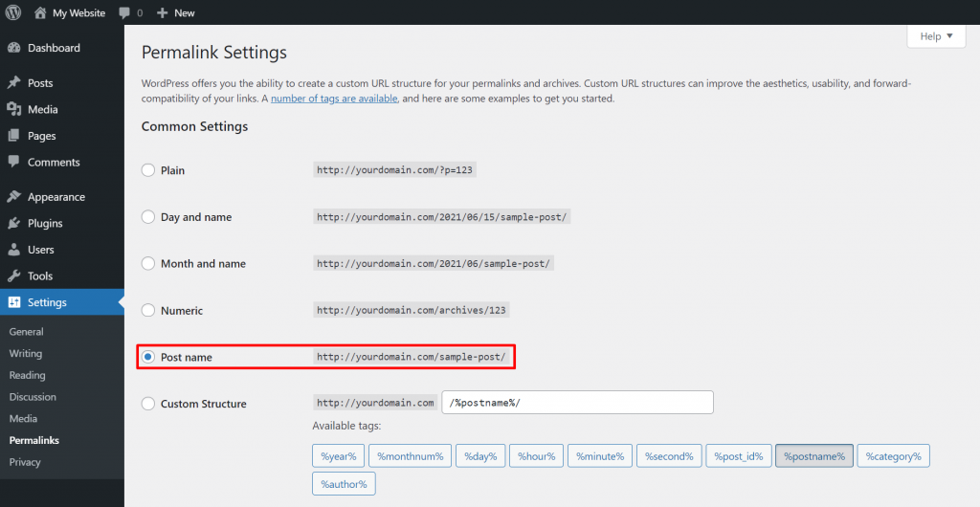Click the plus icon next to New

(163, 12)
